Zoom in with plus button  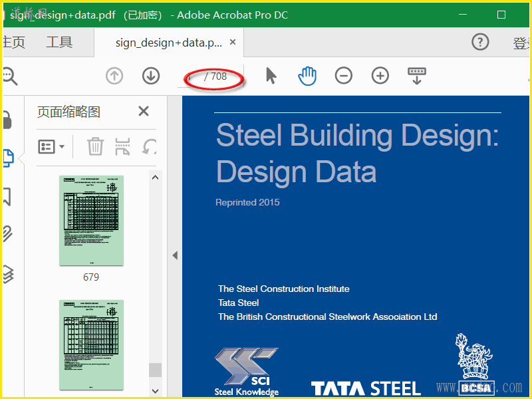pos(380,75)
